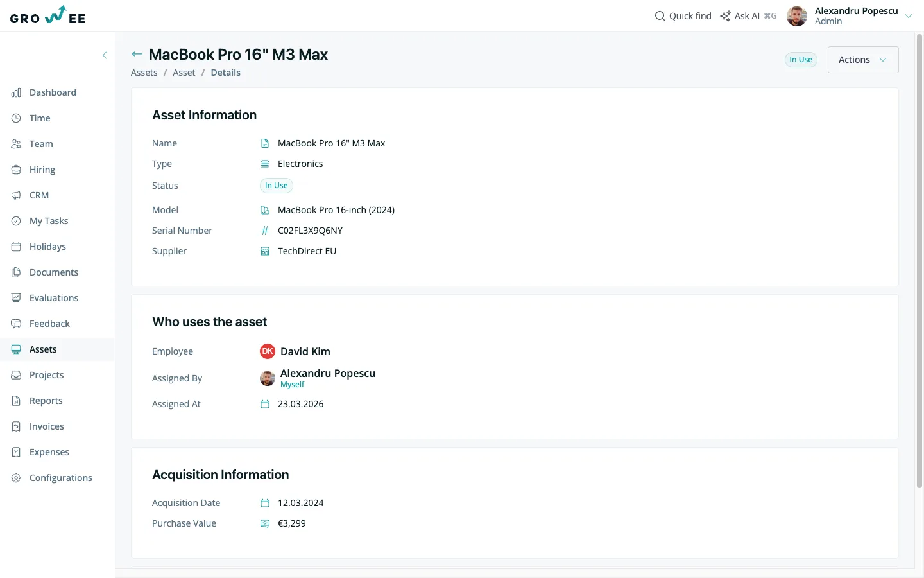Click the Documents copy icon

16,272
